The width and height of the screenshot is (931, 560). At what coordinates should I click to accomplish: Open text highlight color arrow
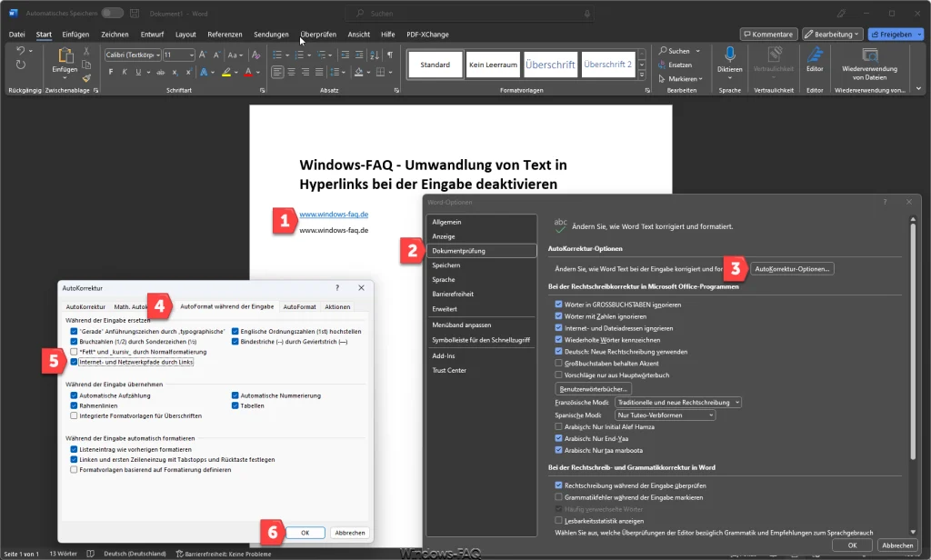tap(235, 73)
